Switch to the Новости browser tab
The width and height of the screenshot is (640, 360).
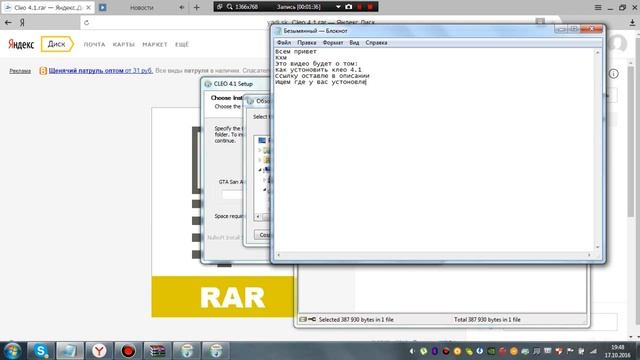142,7
